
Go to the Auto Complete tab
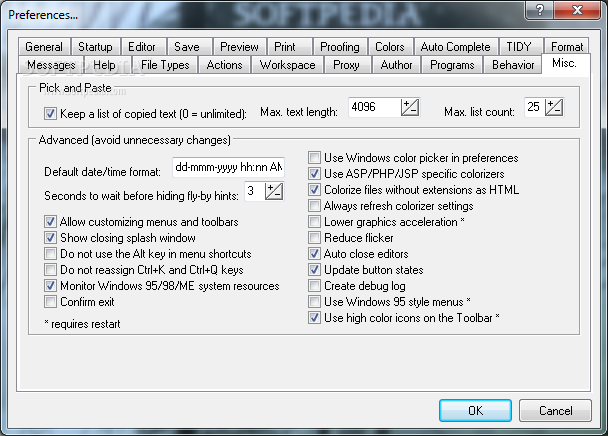[455, 47]
